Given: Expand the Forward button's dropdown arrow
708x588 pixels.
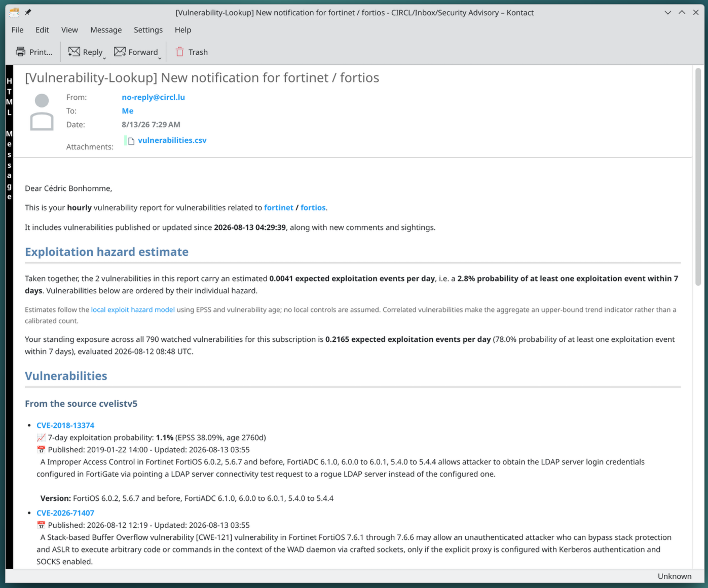Looking at the screenshot, I should (160, 58).
